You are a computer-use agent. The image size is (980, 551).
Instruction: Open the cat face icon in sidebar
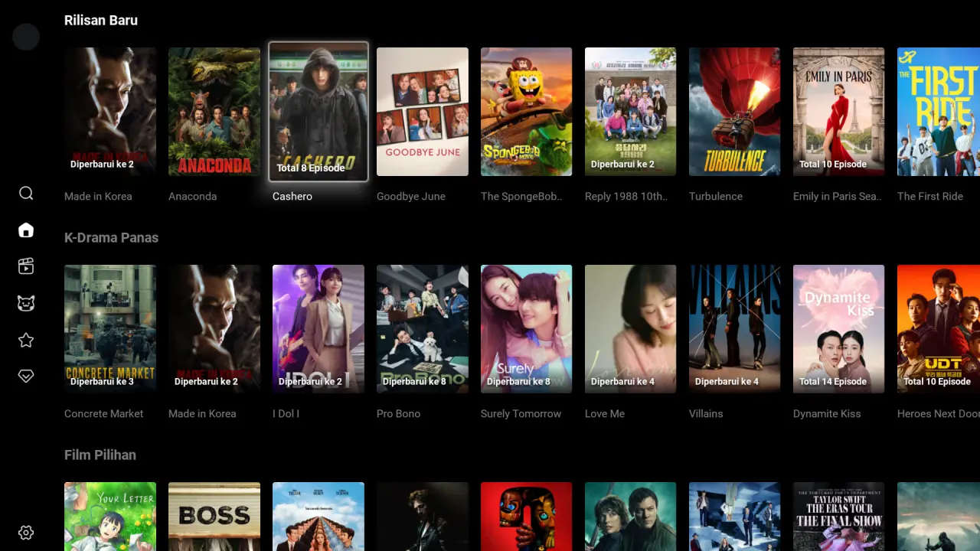coord(26,303)
